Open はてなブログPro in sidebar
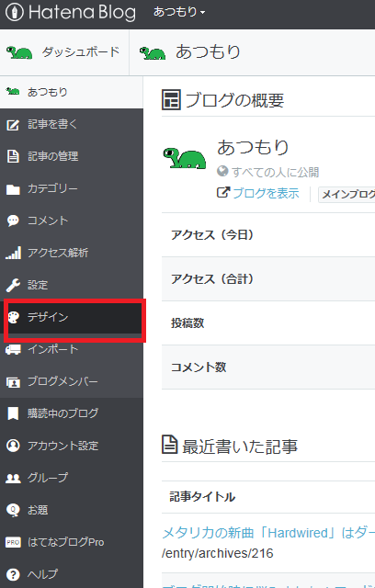Image resolution: width=375 pixels, height=588 pixels. 72,543
